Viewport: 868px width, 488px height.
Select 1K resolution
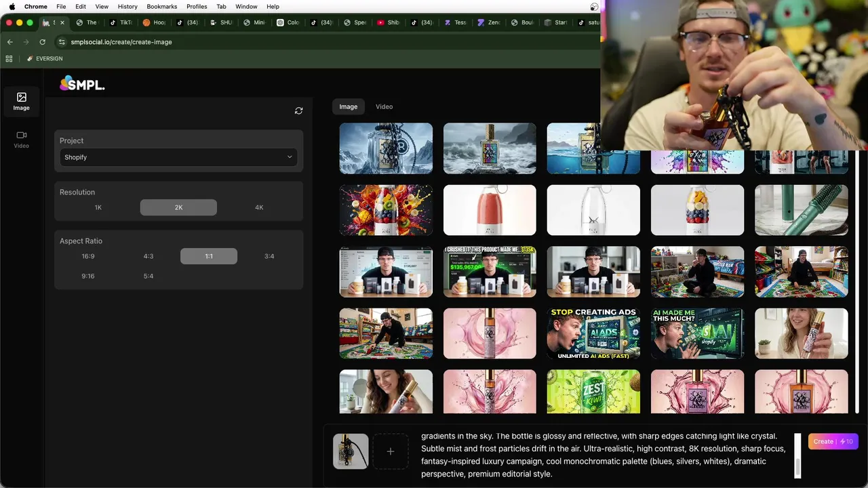[x=98, y=207]
